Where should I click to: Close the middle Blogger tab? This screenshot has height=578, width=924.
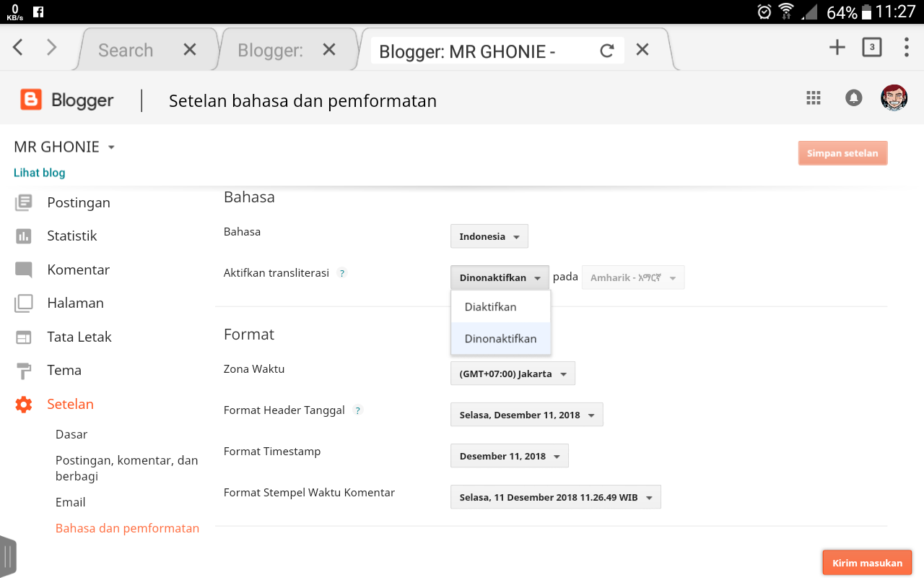coord(329,49)
